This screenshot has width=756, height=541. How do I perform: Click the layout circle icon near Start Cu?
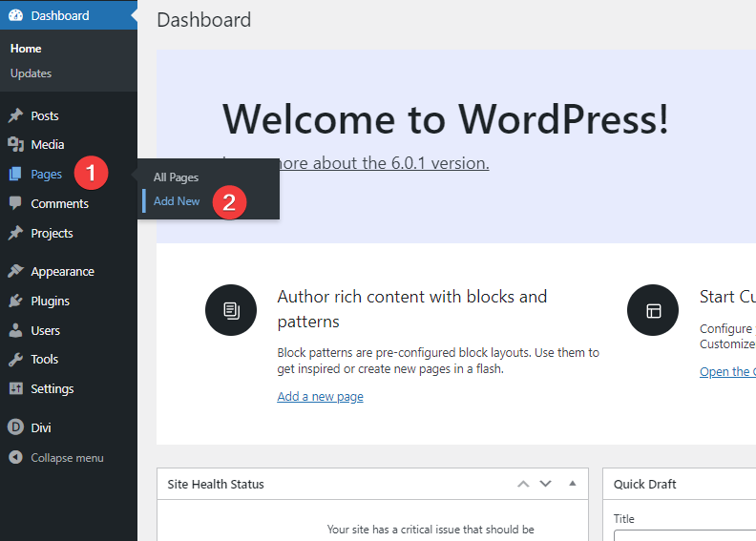click(x=653, y=310)
